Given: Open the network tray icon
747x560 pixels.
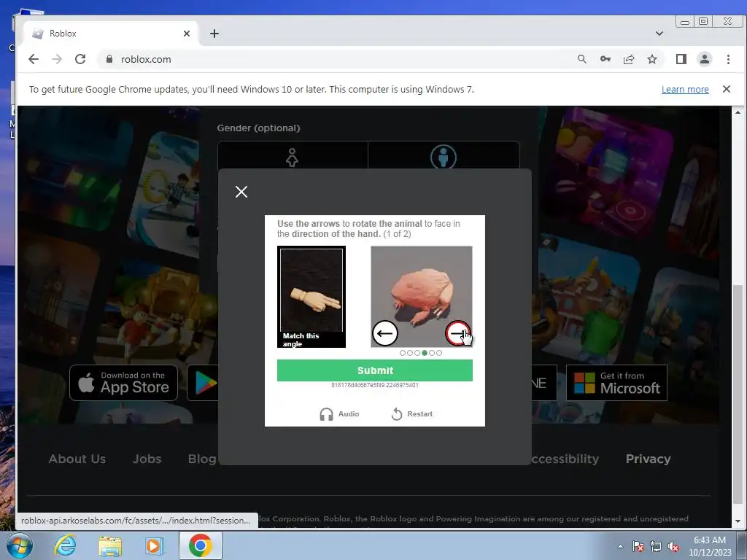Looking at the screenshot, I should (x=656, y=546).
